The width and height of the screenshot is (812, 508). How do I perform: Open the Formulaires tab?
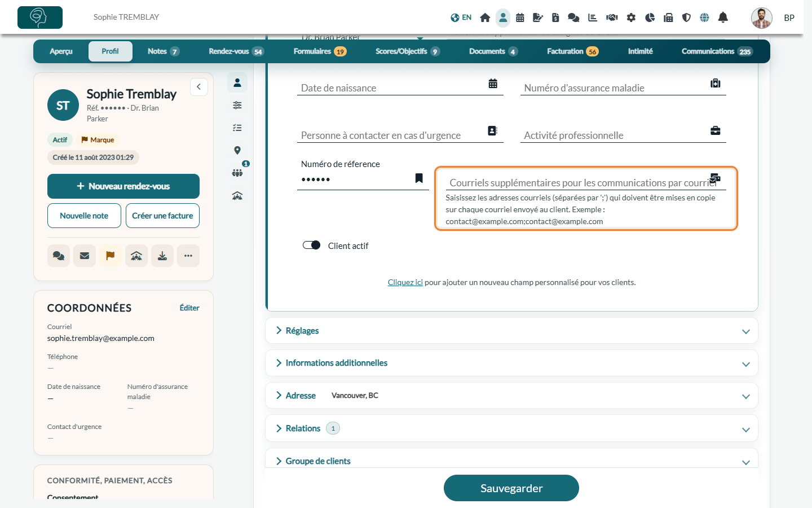320,51
